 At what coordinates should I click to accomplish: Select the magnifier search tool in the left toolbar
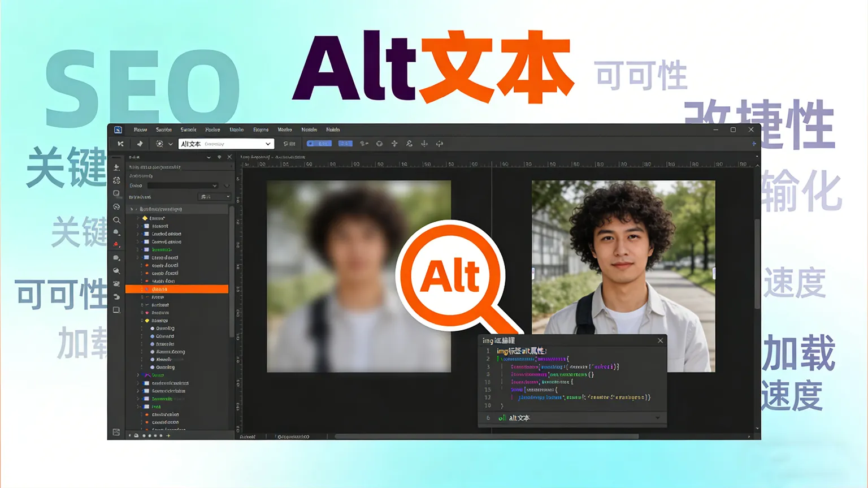coord(116,220)
